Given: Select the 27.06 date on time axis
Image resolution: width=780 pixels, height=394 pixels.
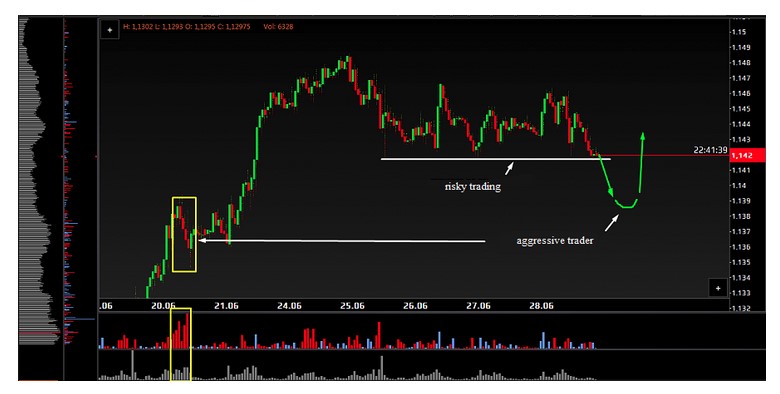Looking at the screenshot, I should 478,306.
